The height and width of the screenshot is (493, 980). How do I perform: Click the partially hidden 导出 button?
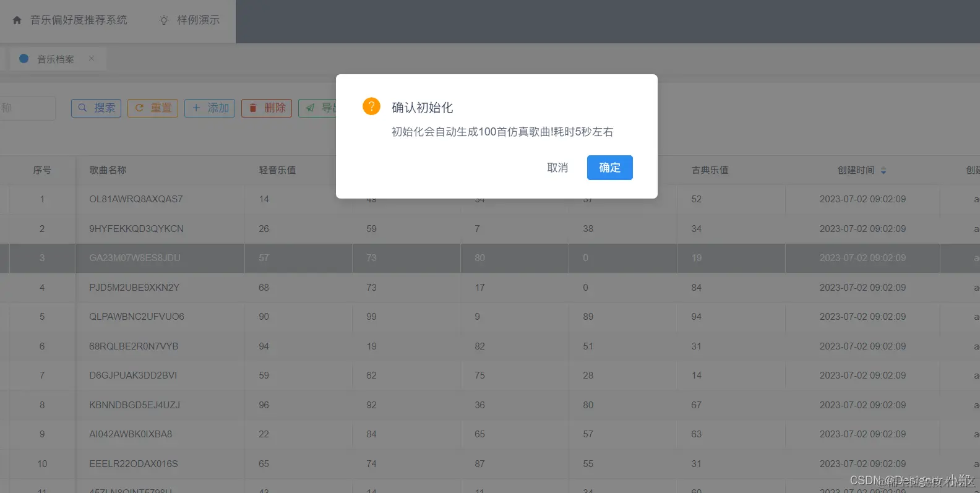click(x=317, y=108)
